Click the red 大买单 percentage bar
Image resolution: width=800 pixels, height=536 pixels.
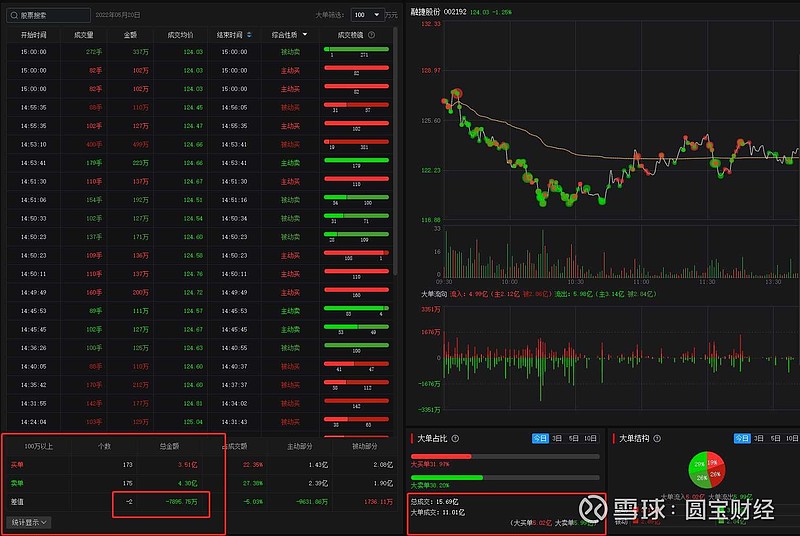point(441,456)
